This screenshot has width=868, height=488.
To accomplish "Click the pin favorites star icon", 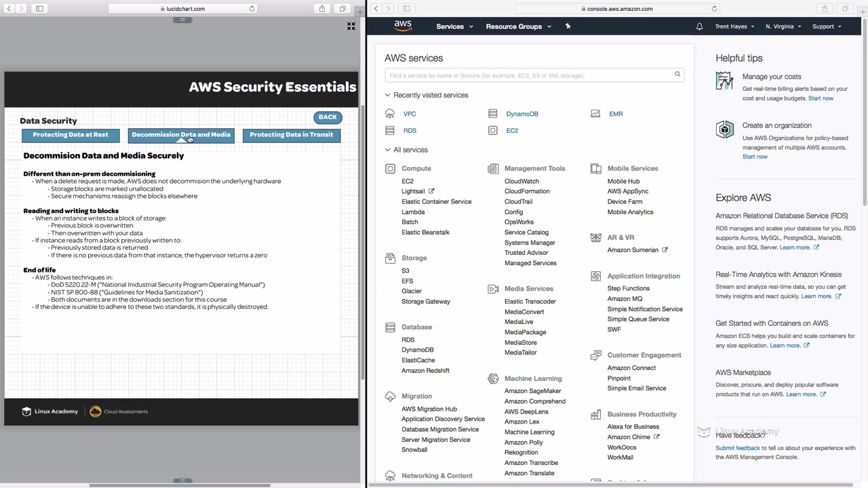I will point(568,26).
